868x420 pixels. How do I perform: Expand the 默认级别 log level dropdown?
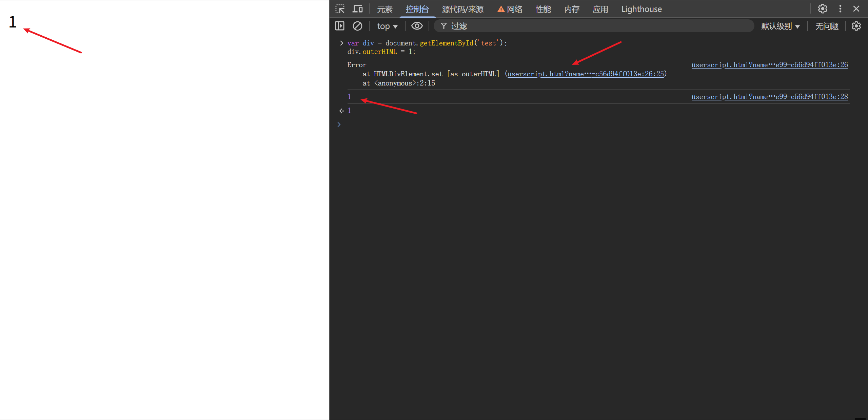(780, 26)
